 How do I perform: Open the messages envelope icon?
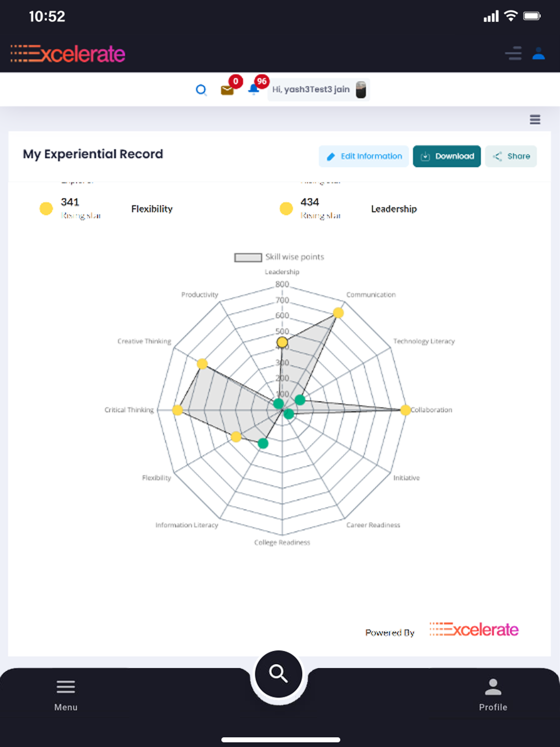pyautogui.click(x=227, y=90)
